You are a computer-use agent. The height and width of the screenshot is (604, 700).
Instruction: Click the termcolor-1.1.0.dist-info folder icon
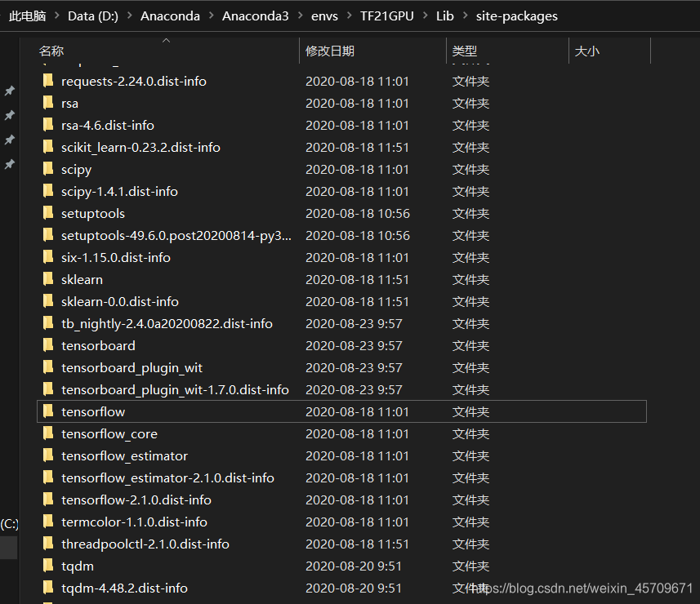47,522
